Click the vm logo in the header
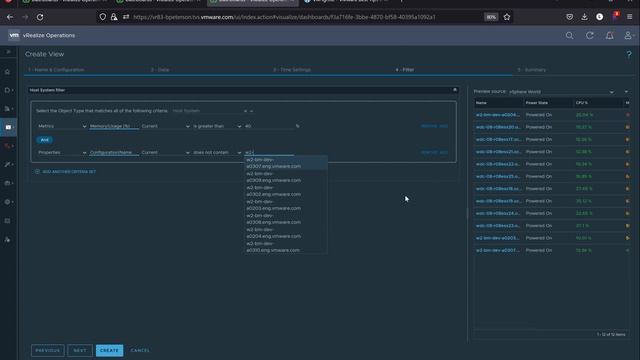Viewport: 640px width, 360px height. coord(14,36)
